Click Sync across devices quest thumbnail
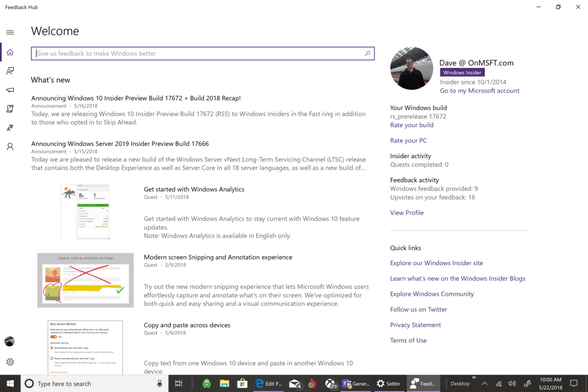 pyautogui.click(x=85, y=348)
